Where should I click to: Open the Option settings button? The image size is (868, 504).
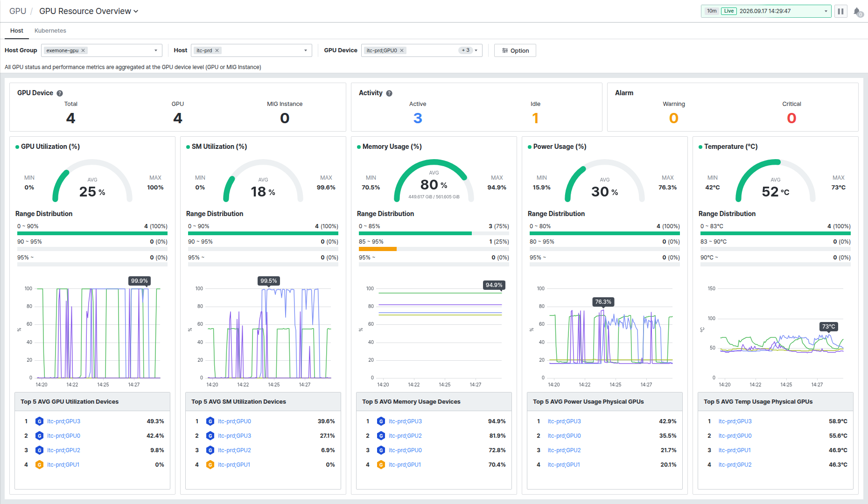coord(515,50)
